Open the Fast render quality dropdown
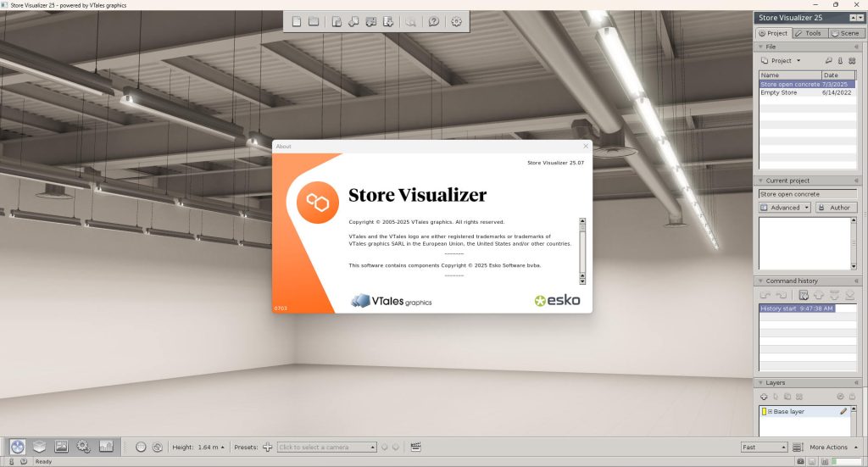The height and width of the screenshot is (467, 868). tap(764, 447)
